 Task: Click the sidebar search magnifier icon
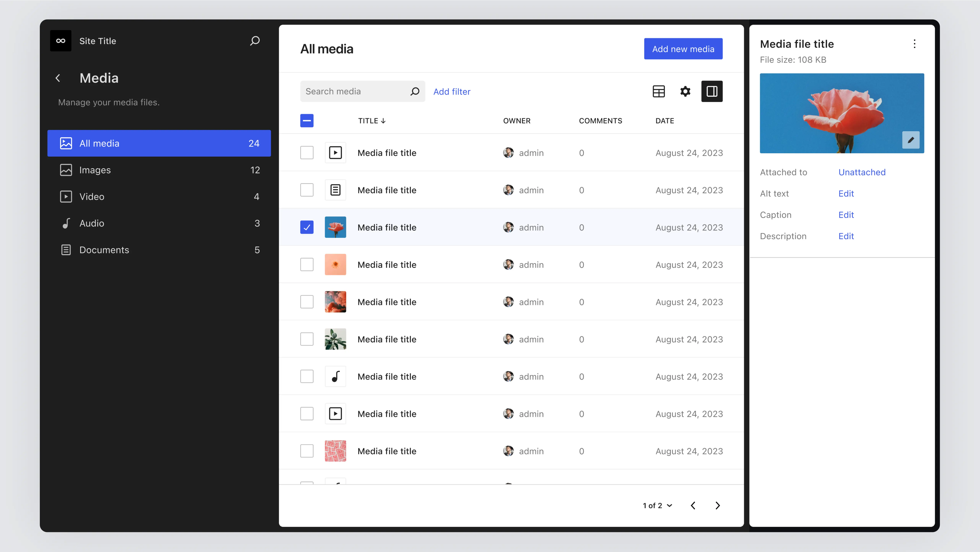pyautogui.click(x=255, y=41)
